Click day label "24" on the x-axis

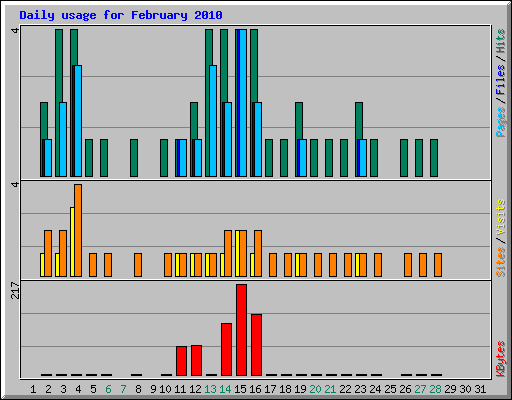[375, 389]
